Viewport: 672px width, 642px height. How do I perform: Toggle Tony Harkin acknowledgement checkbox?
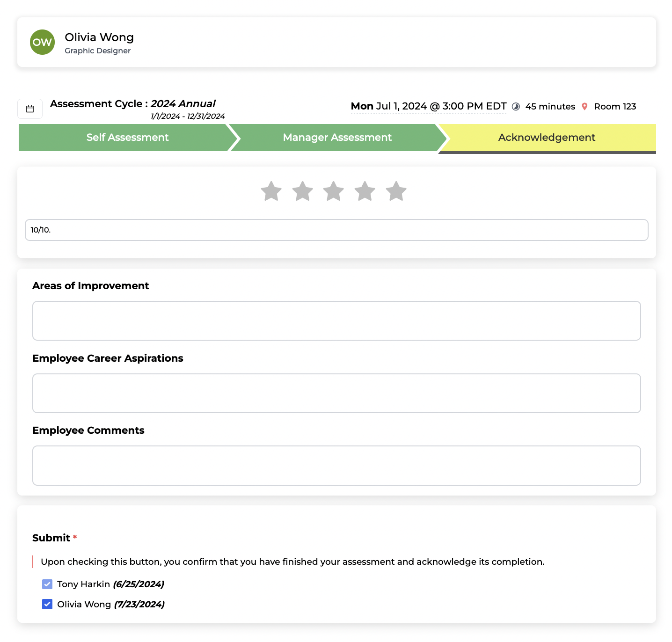47,584
